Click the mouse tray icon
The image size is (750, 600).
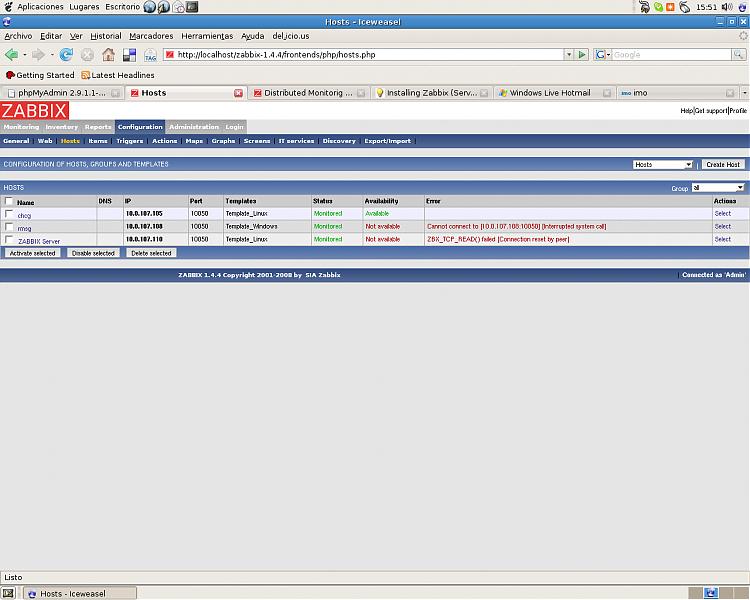[685, 7]
